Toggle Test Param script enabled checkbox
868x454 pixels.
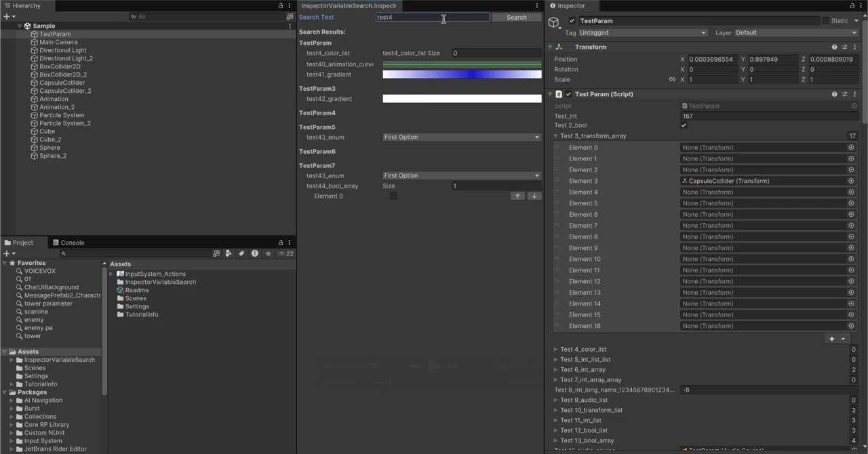point(568,94)
